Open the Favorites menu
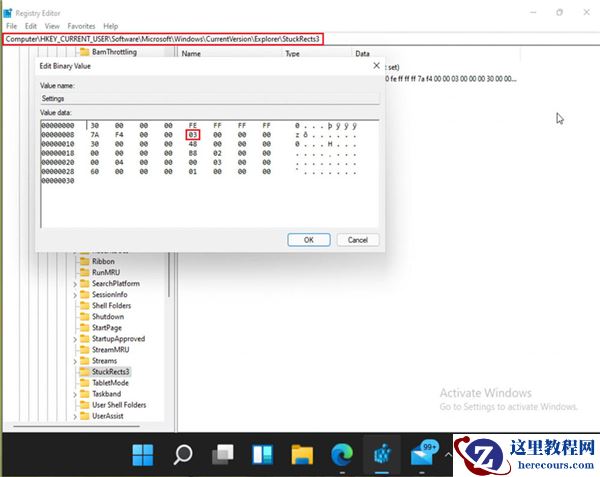 click(x=81, y=26)
